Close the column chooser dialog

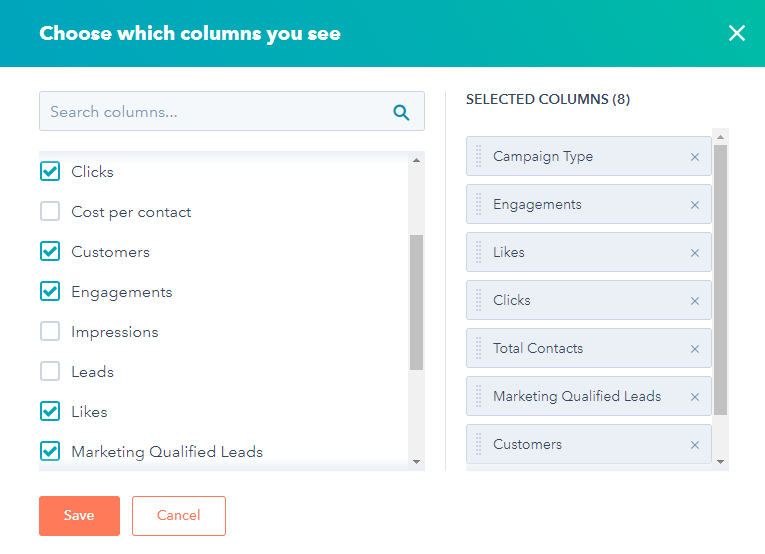[737, 33]
